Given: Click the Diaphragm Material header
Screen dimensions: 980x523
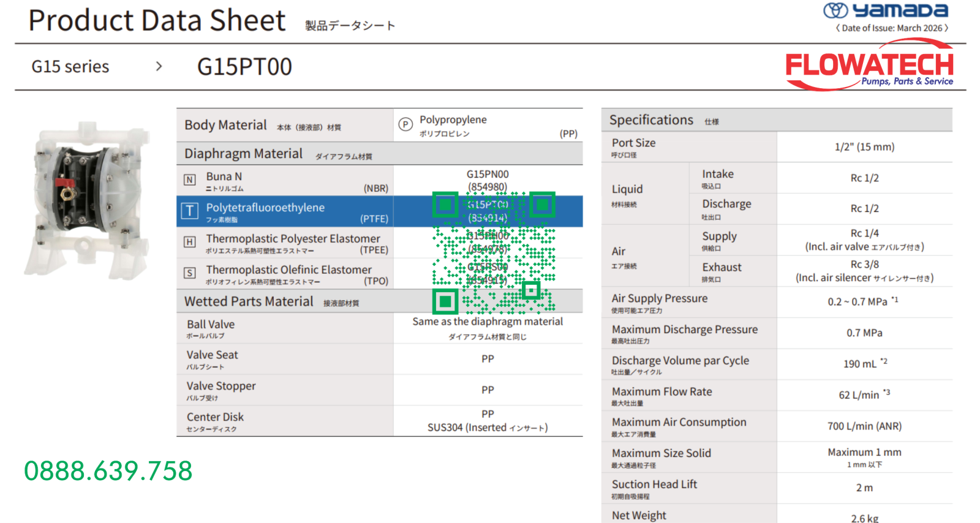Looking at the screenshot, I should (243, 154).
